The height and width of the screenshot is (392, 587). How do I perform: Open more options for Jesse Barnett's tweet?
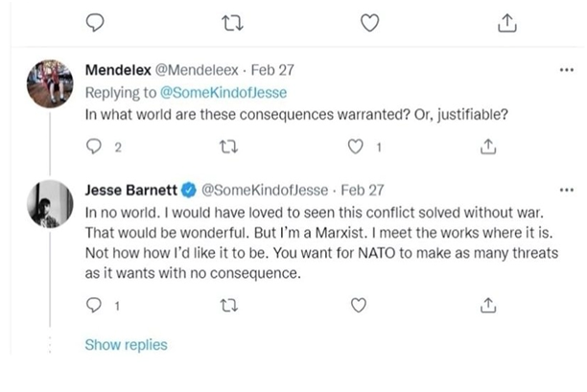click(566, 190)
